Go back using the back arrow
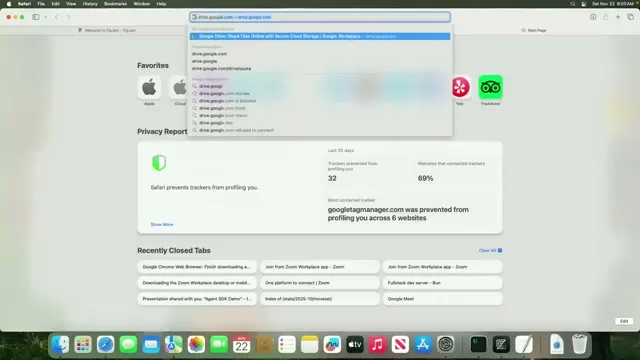This screenshot has width=640, height=360. click(57, 17)
